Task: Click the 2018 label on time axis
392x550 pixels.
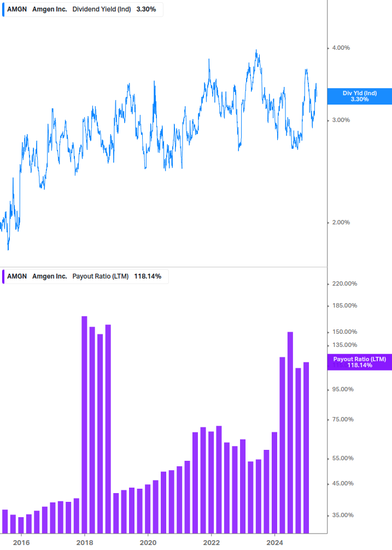Action: coord(85,543)
